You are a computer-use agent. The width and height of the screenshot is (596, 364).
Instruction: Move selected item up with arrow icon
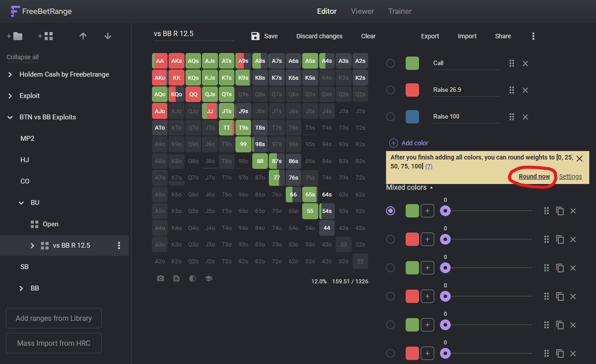[83, 36]
